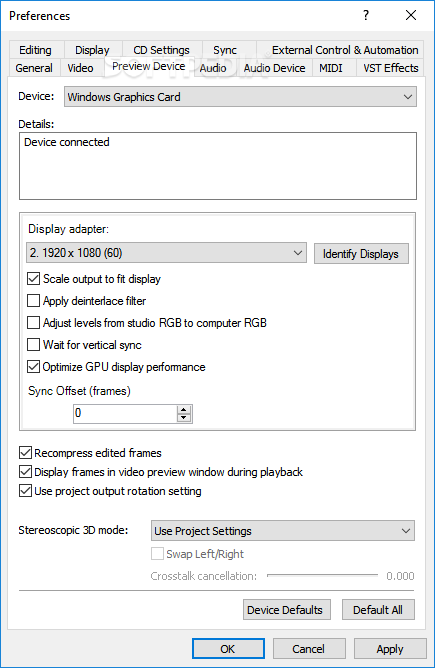The height and width of the screenshot is (668, 435).
Task: Toggle Scale output to fit display
Action: coord(33,279)
